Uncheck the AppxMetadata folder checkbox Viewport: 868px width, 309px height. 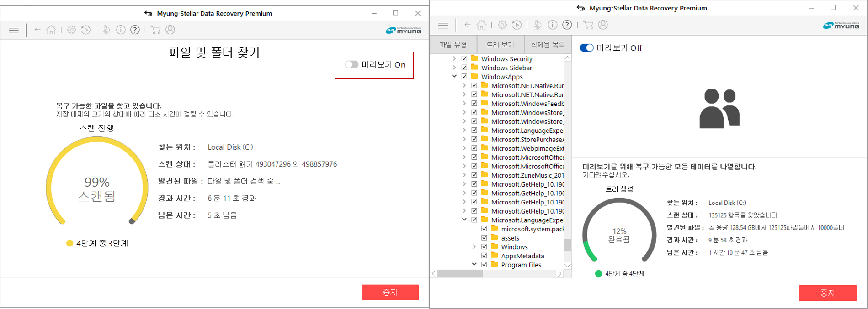(484, 256)
